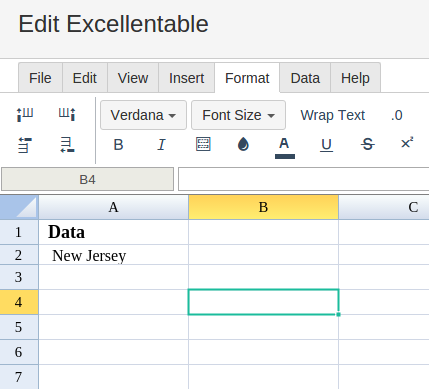Insert column right icon
The height and width of the screenshot is (389, 429).
(x=67, y=115)
